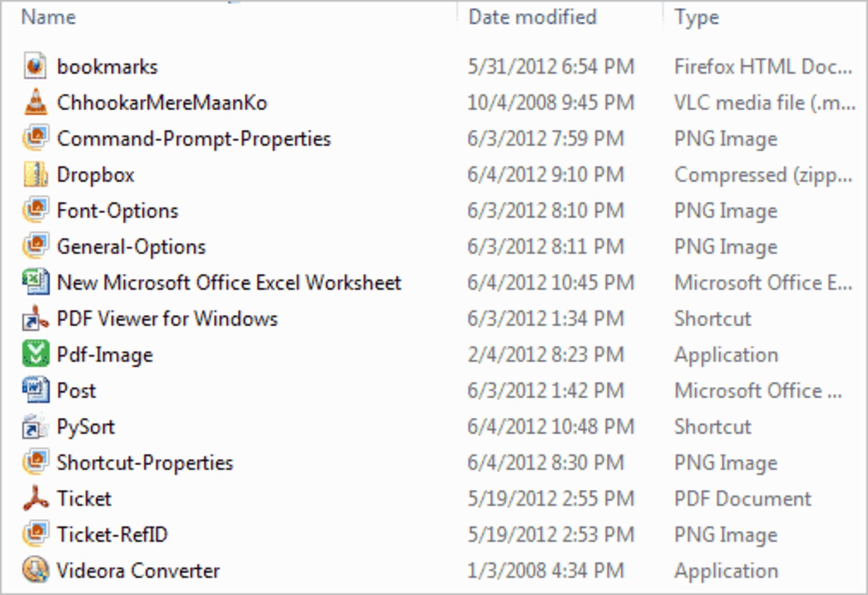
Task: Select the Excel icon of New Microsoft Office Excel Worksheet
Action: click(x=35, y=282)
